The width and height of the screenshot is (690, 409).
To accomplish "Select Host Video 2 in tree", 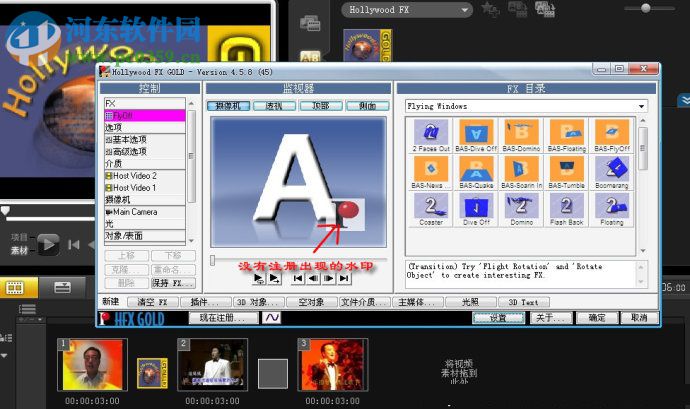I will (145, 176).
